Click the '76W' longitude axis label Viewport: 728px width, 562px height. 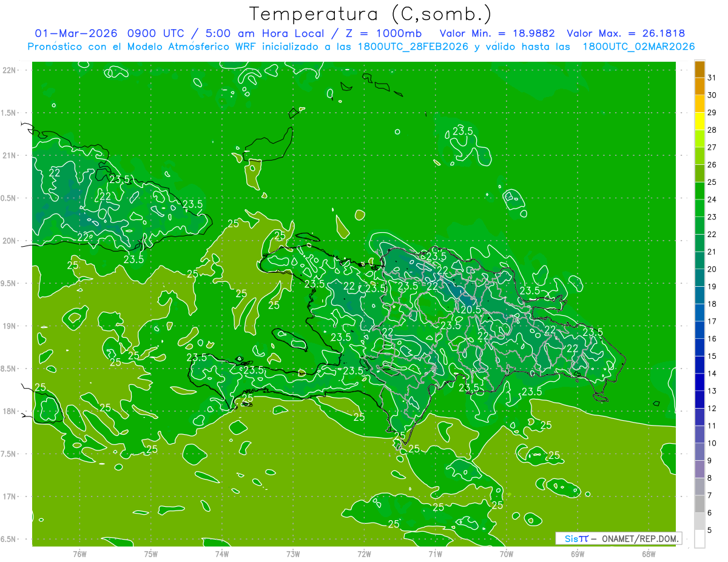point(79,554)
